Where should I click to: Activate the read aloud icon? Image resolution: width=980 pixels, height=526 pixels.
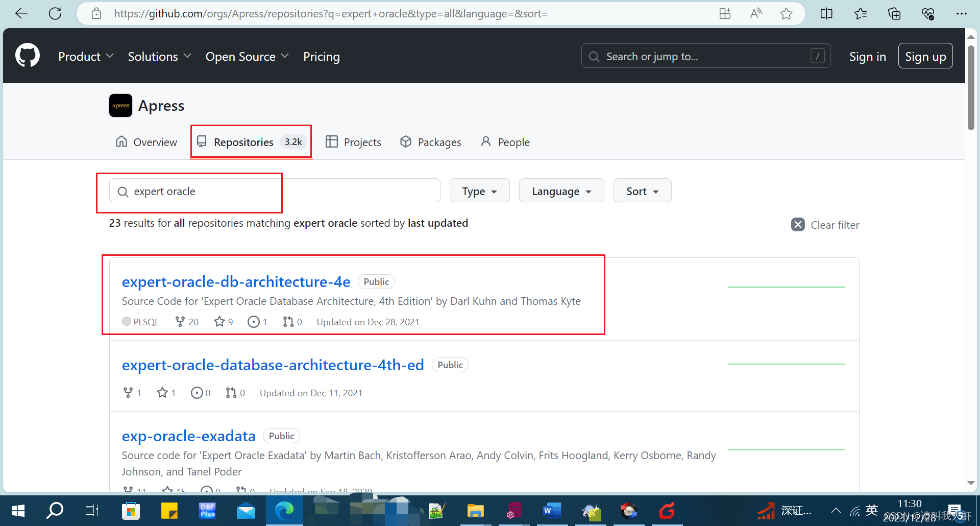click(x=756, y=14)
